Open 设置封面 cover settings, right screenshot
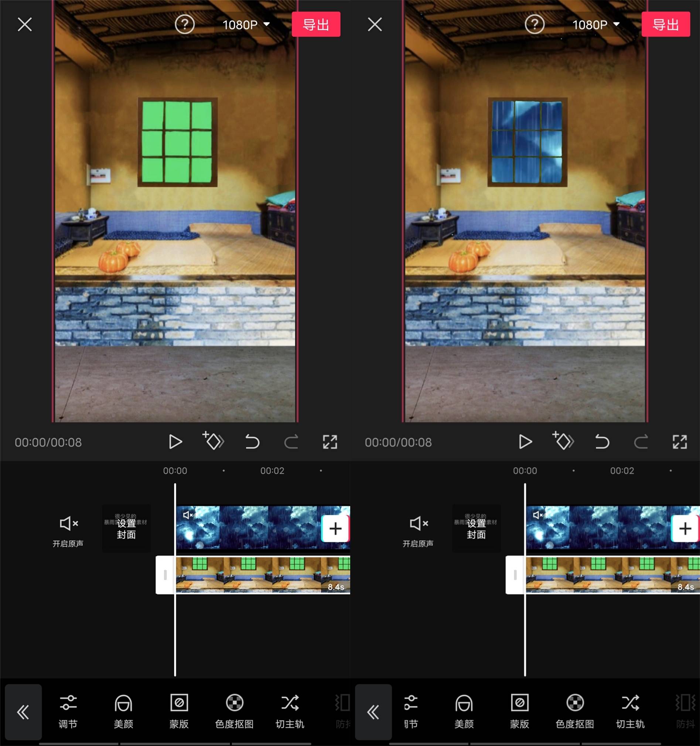Viewport: 700px width, 746px height. [x=476, y=528]
